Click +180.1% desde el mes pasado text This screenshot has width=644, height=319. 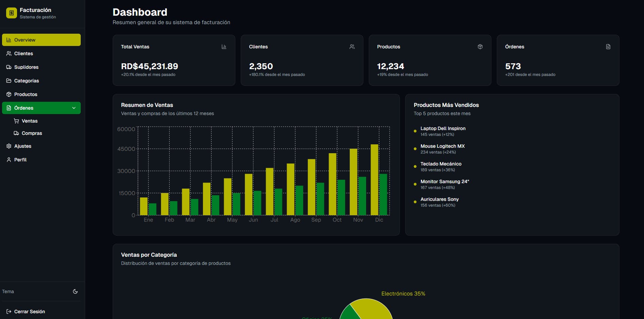pyautogui.click(x=277, y=75)
